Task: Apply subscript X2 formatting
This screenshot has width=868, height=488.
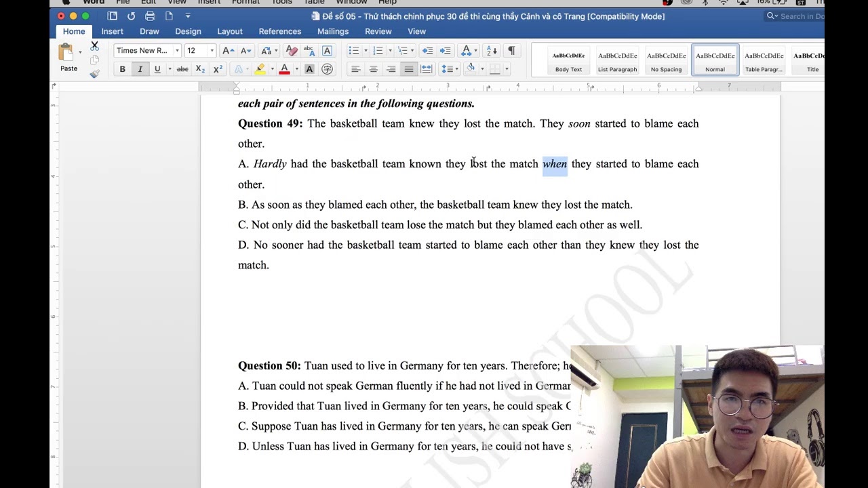Action: [x=200, y=69]
